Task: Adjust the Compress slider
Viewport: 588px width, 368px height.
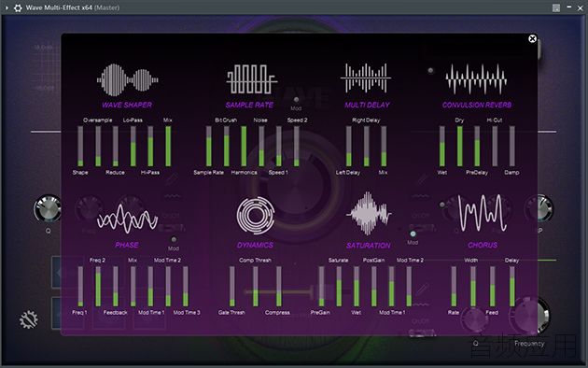Action: click(x=279, y=286)
